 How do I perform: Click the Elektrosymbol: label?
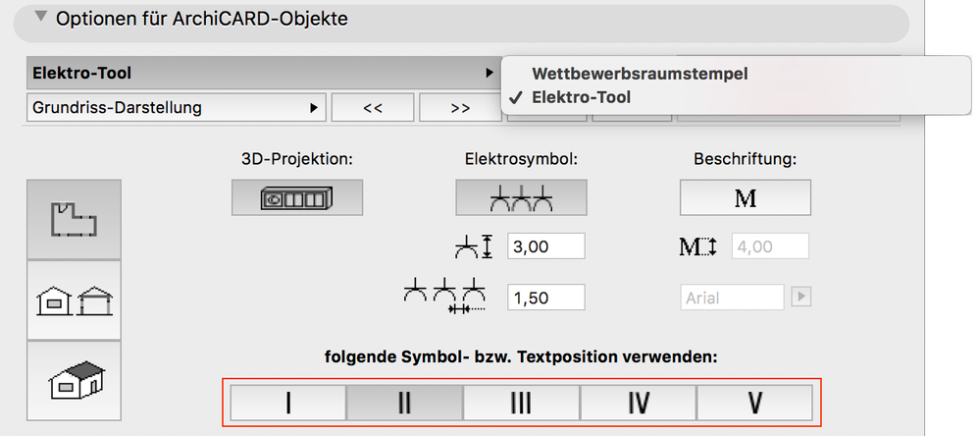pyautogui.click(x=521, y=159)
